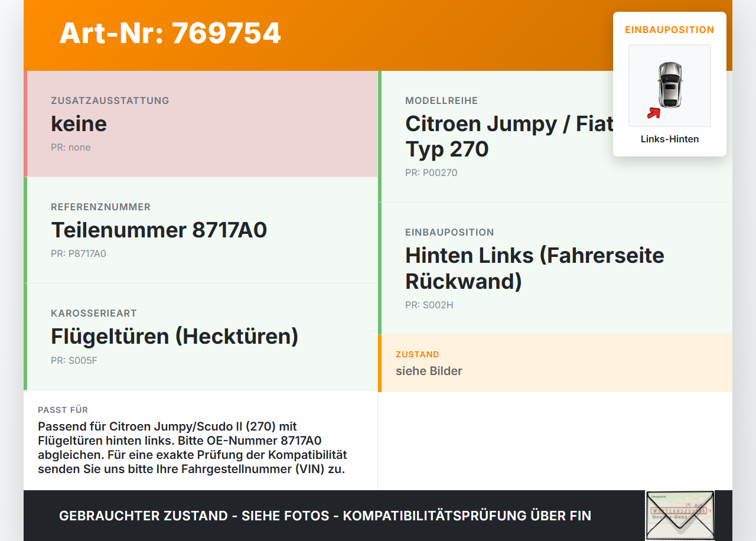Select the REFERENZNUMMER label
The image size is (756, 541).
pos(101,207)
